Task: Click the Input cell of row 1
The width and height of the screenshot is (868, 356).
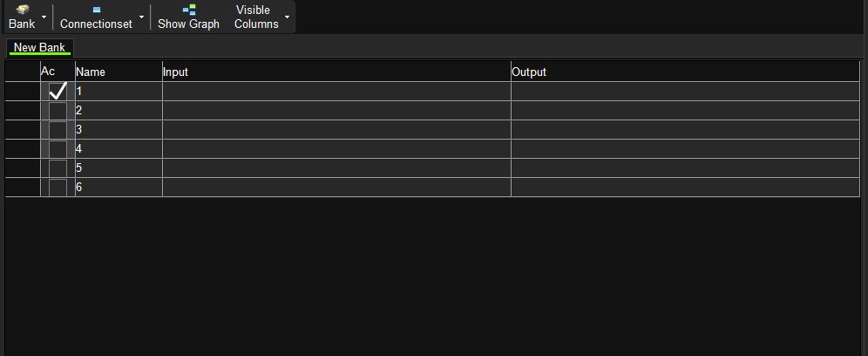Action: [336, 92]
